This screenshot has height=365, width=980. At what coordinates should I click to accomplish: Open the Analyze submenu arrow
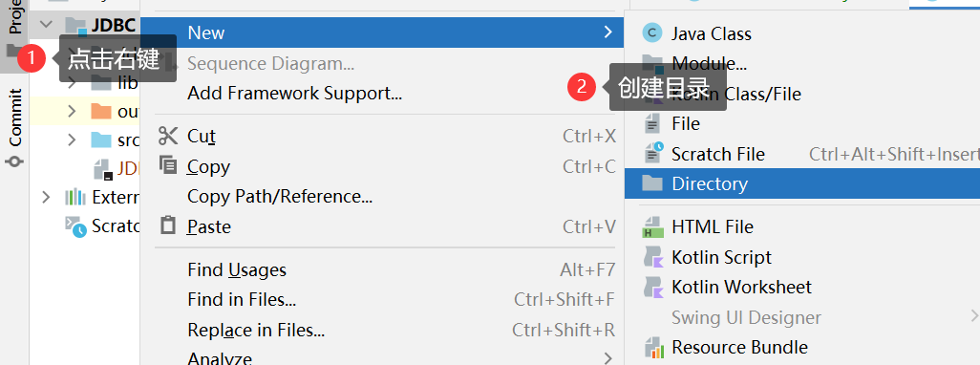click(608, 358)
